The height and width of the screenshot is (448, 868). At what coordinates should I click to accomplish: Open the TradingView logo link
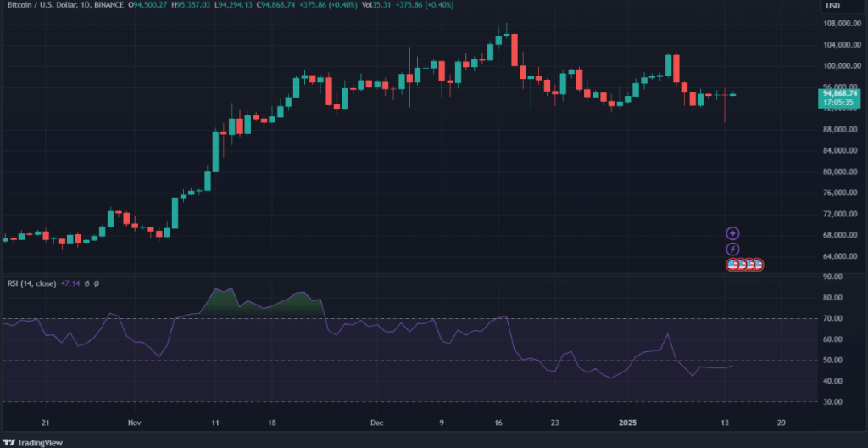click(x=33, y=442)
